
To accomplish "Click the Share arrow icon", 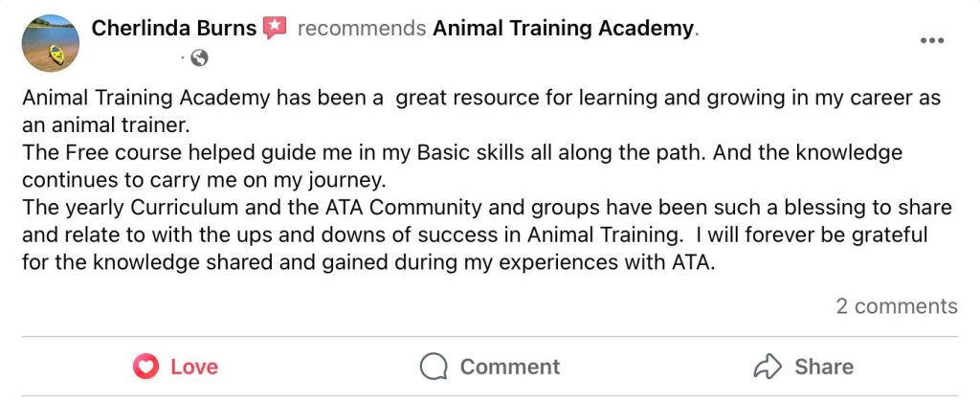I will tap(768, 367).
